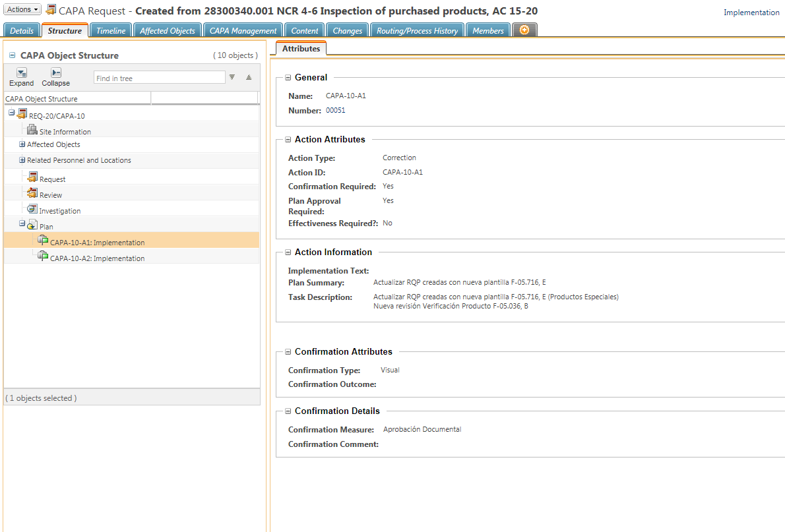Collapse the Confirmation Attributes section
This screenshot has height=532, width=785.
coord(288,352)
